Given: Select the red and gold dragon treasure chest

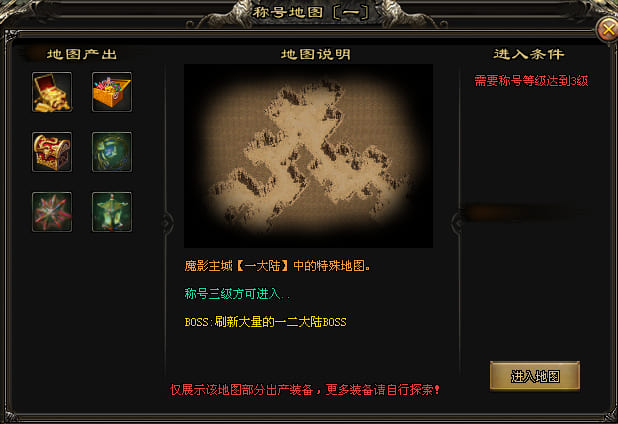Looking at the screenshot, I should point(52,152).
